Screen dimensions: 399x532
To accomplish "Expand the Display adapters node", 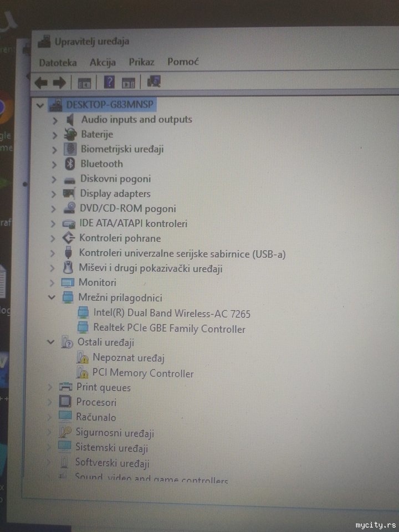I will 53,194.
